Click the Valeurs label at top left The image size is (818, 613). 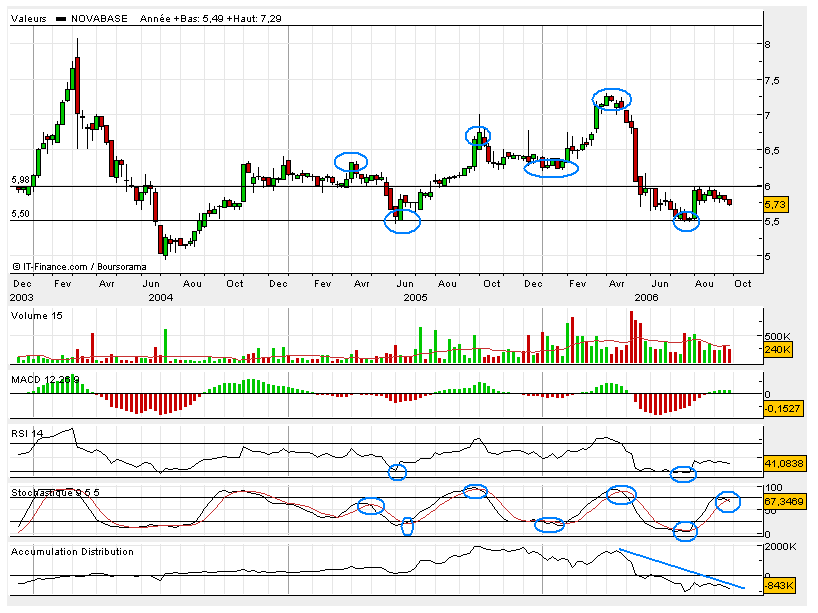coord(28,19)
